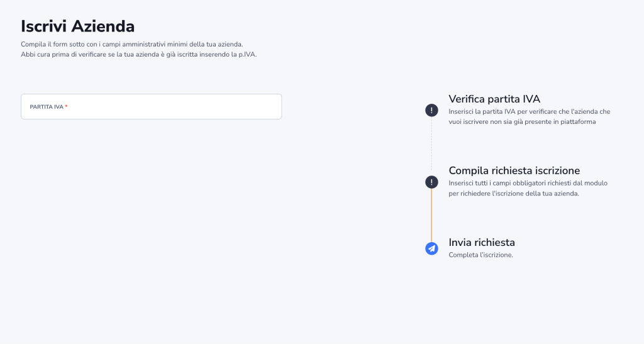Click the dashed connector line between first two steps
This screenshot has width=644, height=344.
click(431, 146)
